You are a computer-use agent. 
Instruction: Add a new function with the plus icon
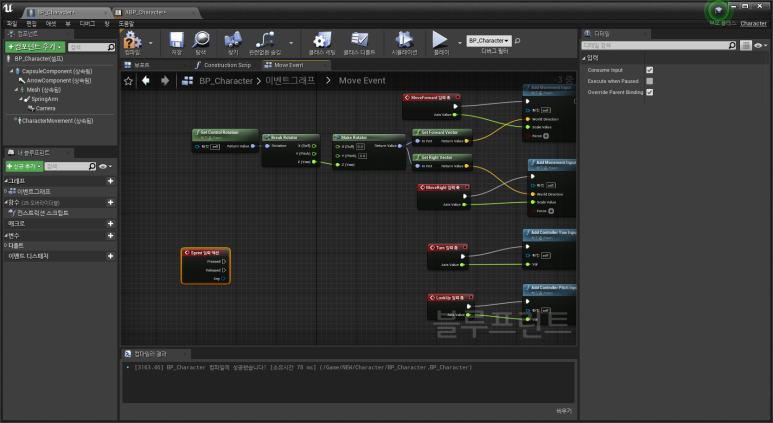110,202
